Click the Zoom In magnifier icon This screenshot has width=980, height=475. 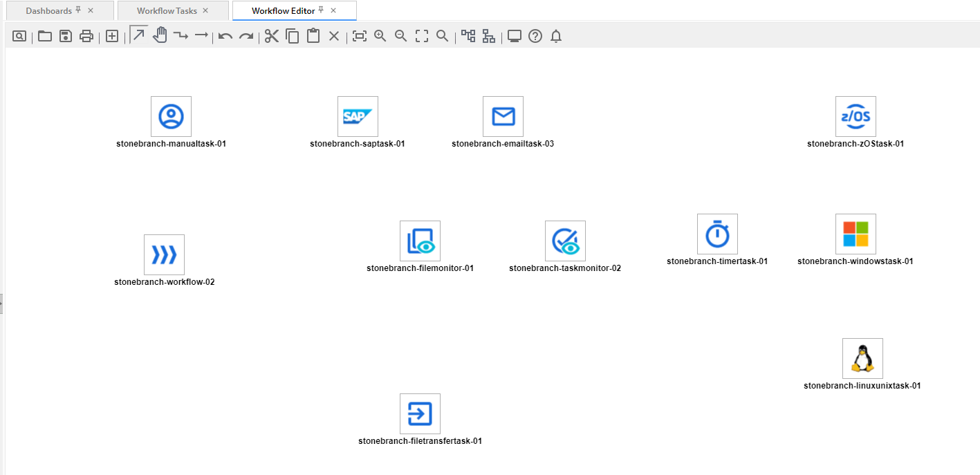(380, 36)
